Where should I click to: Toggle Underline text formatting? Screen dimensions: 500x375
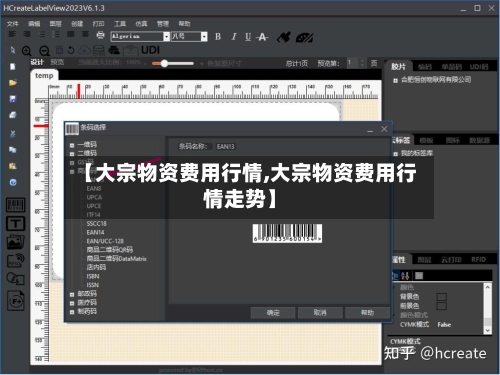pos(248,37)
